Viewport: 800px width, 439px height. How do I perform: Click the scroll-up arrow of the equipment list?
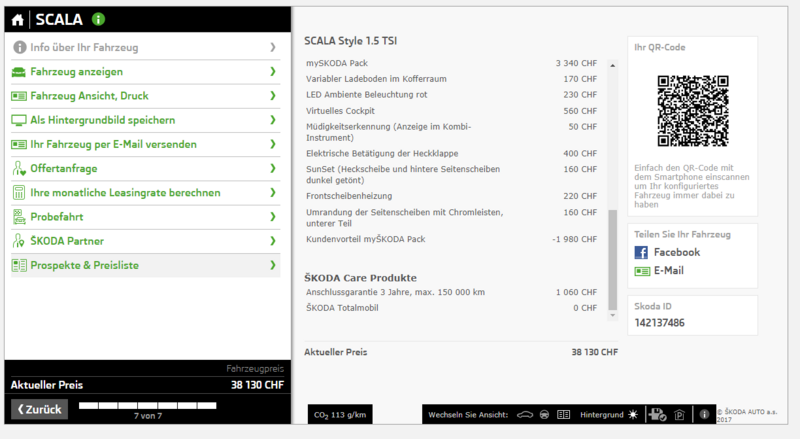coord(613,65)
